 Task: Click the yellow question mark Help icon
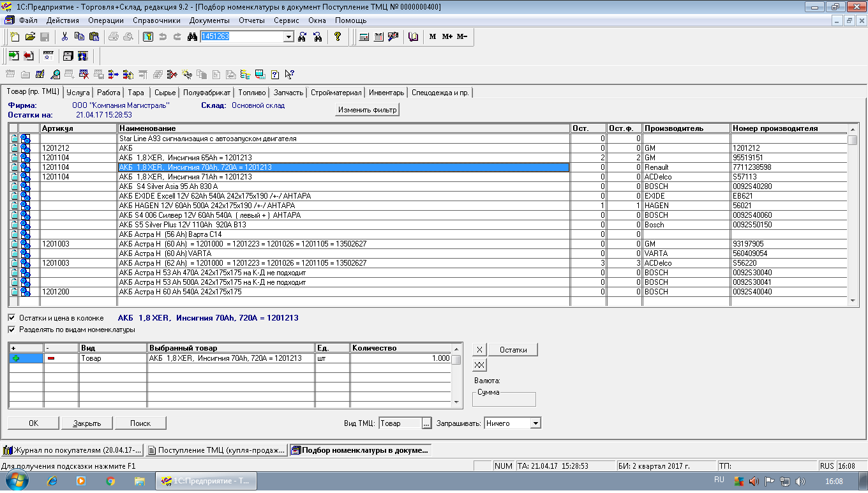338,37
